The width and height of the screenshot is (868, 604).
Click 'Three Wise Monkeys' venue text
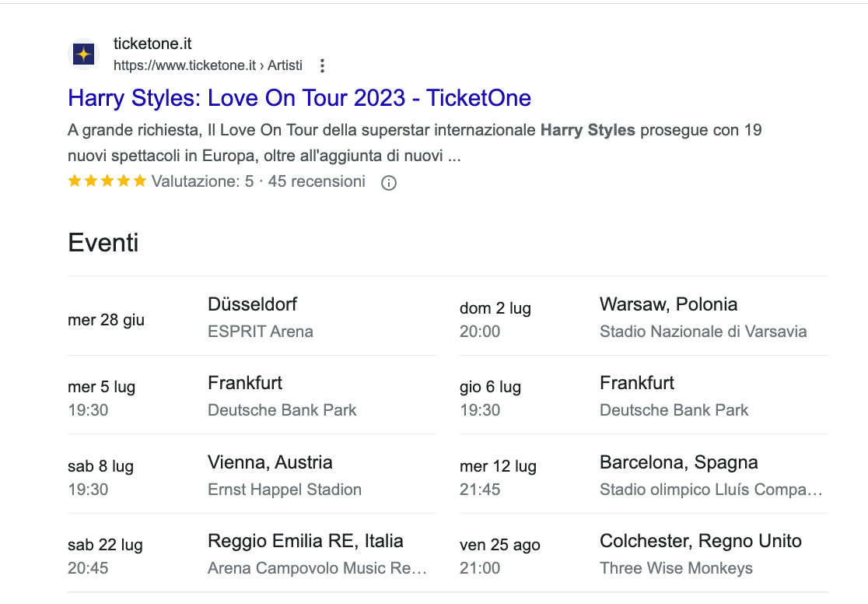tap(676, 568)
